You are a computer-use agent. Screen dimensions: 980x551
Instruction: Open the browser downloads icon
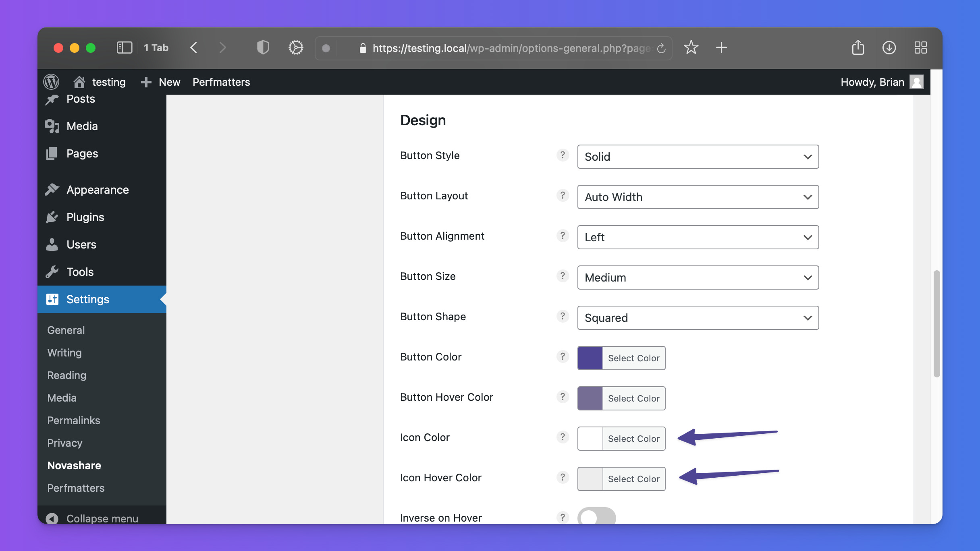(x=889, y=48)
